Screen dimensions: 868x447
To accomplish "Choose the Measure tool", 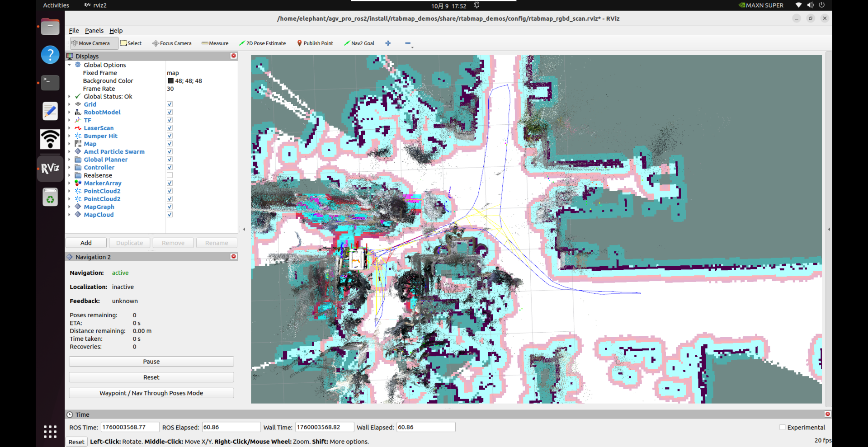I will pos(215,43).
